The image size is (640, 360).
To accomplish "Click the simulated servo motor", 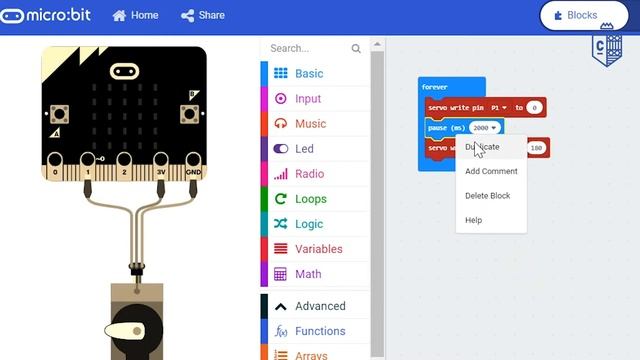I will 137,322.
